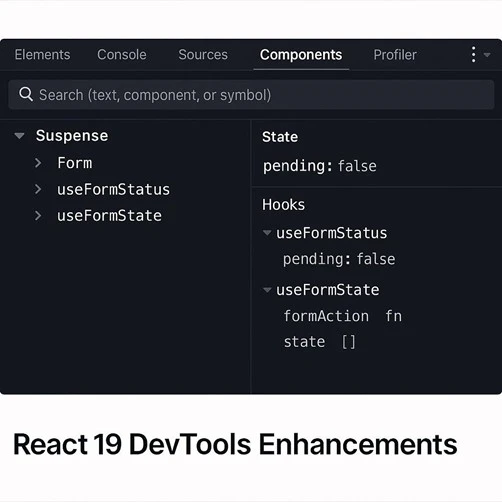This screenshot has width=502, height=502.
Task: Click useFormState label in Hooks panel
Action: click(x=328, y=290)
